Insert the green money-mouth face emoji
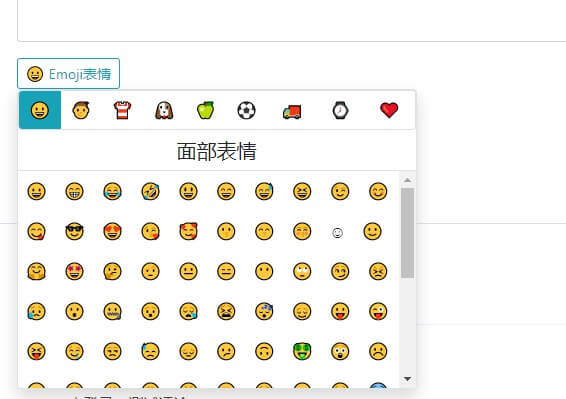The image size is (566, 399). (x=302, y=351)
